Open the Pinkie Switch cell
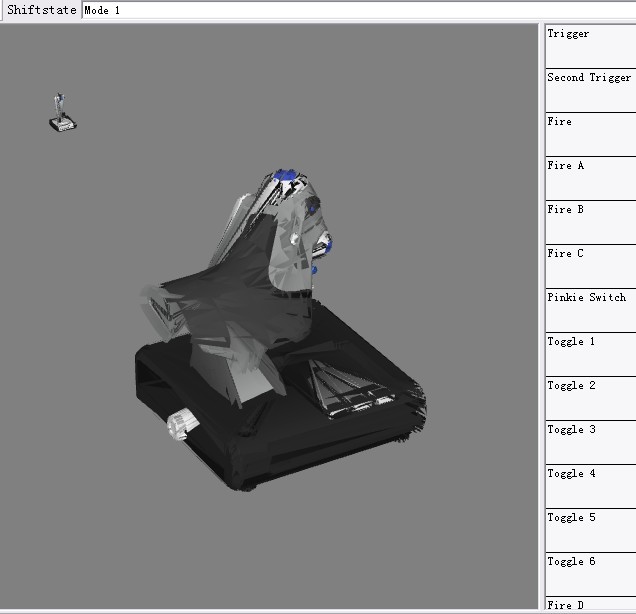This screenshot has width=636, height=614. 590,310
